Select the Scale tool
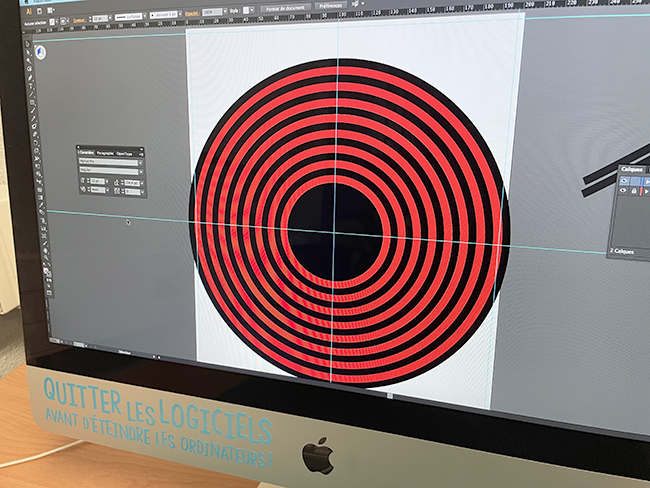This screenshot has height=488, width=650. tap(36, 151)
